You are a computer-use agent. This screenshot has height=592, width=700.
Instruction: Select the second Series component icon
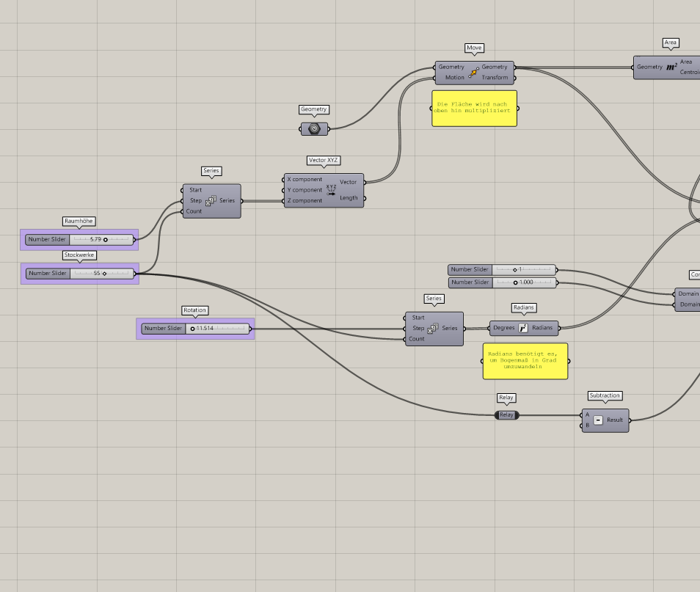(434, 328)
